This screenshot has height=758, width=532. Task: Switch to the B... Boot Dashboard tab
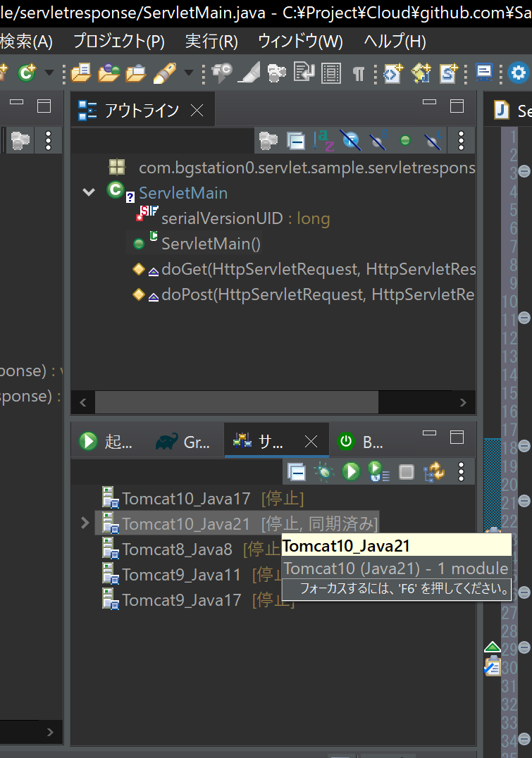[361, 442]
